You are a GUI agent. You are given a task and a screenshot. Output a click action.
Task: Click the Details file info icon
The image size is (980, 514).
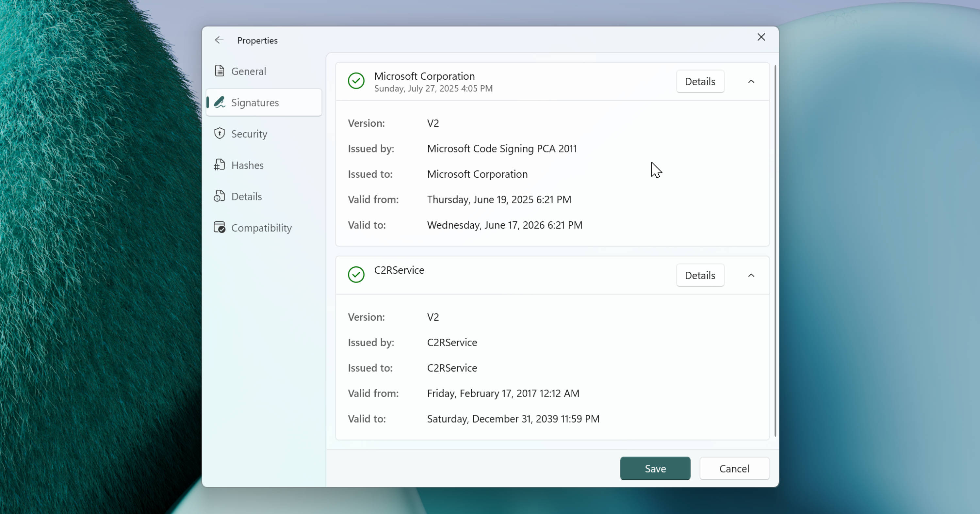(220, 196)
